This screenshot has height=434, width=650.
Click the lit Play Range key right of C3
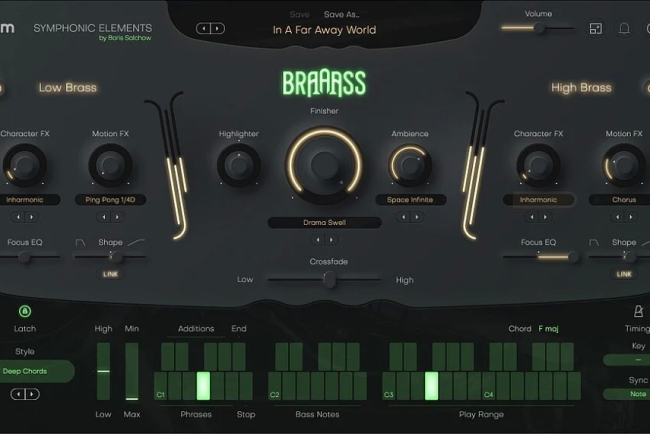(x=432, y=386)
